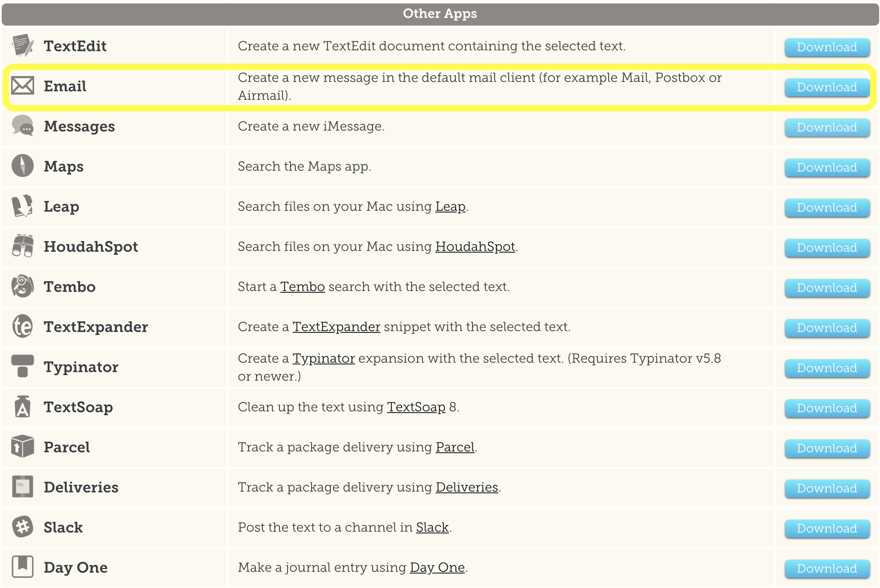Click the Typinator icon
This screenshot has width=880, height=588.
[x=23, y=367]
